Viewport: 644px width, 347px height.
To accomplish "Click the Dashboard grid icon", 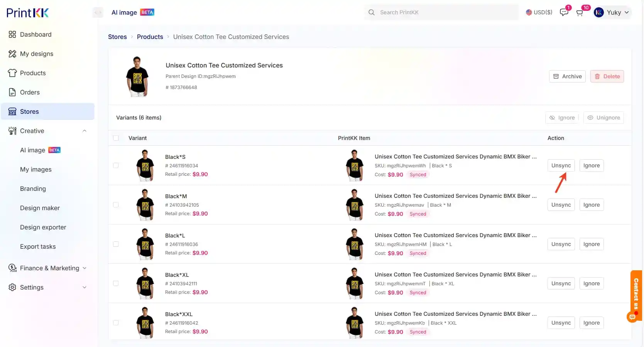I will [x=12, y=34].
